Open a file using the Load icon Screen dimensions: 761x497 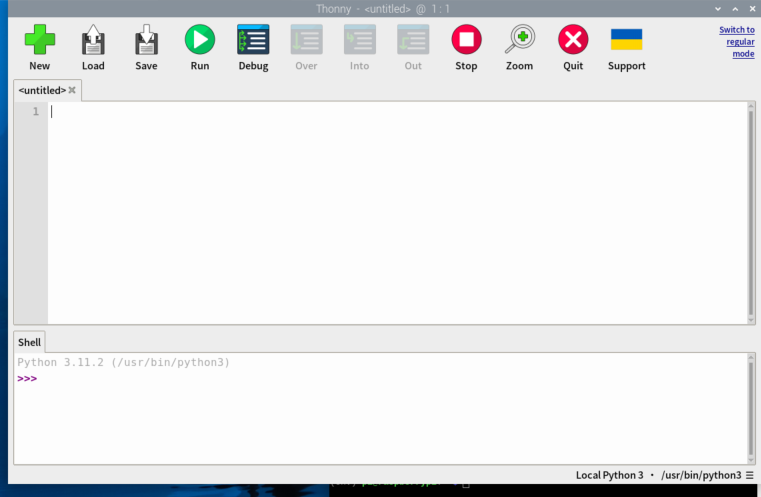pos(93,39)
